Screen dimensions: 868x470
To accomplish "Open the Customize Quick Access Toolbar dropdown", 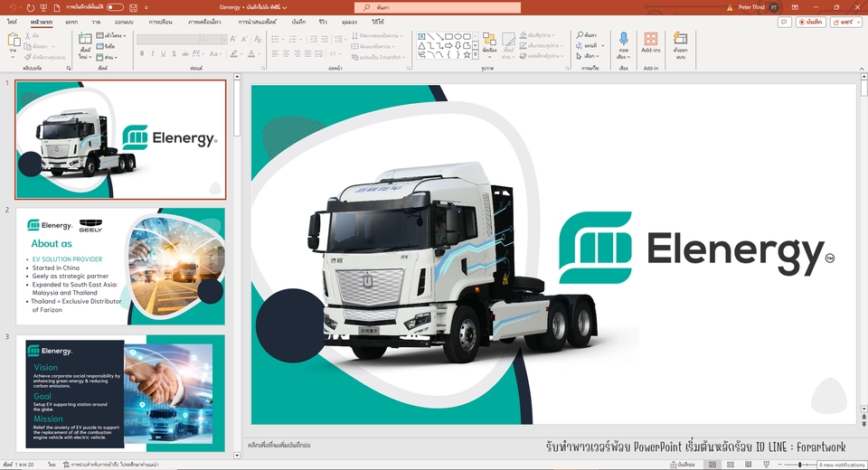I will tap(146, 8).
